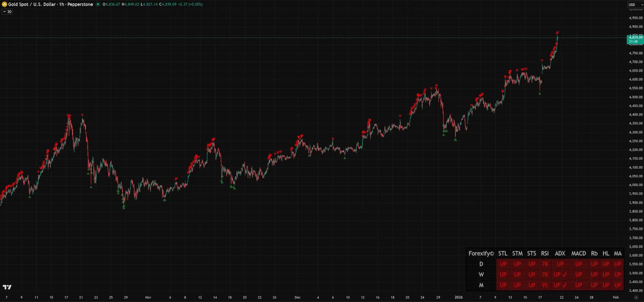644x302 pixels.
Task: Select the MACD column header
Action: click(579, 254)
